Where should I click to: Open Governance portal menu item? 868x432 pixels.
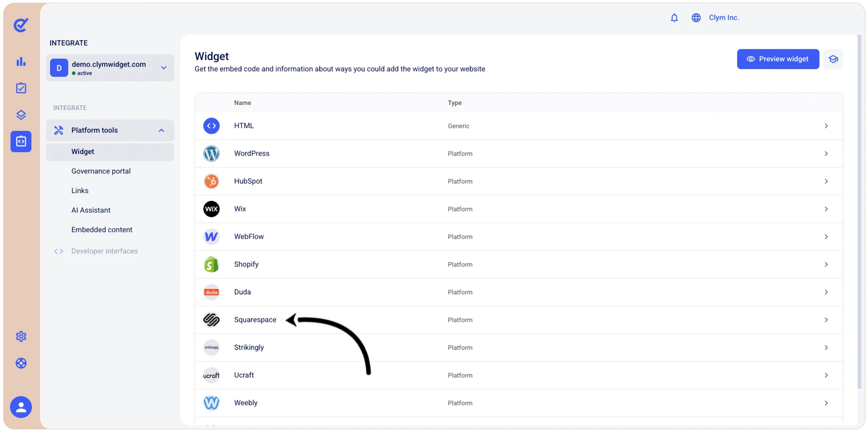pos(101,171)
